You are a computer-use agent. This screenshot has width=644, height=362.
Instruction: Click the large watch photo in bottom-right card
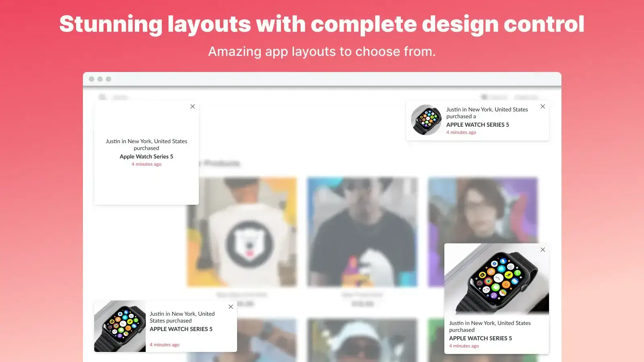pyautogui.click(x=497, y=279)
